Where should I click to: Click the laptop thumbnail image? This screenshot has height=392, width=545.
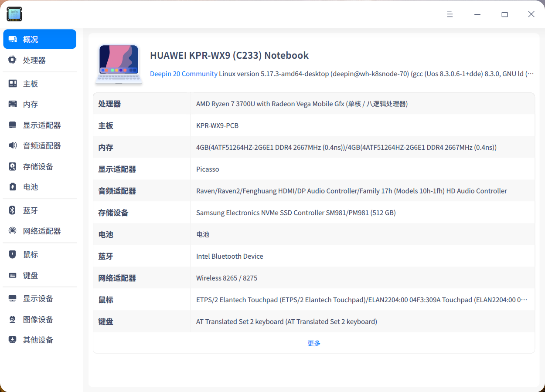[x=119, y=64]
